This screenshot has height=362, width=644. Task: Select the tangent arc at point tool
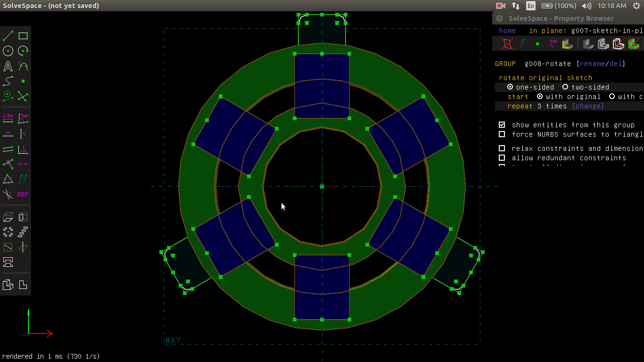[23, 66]
